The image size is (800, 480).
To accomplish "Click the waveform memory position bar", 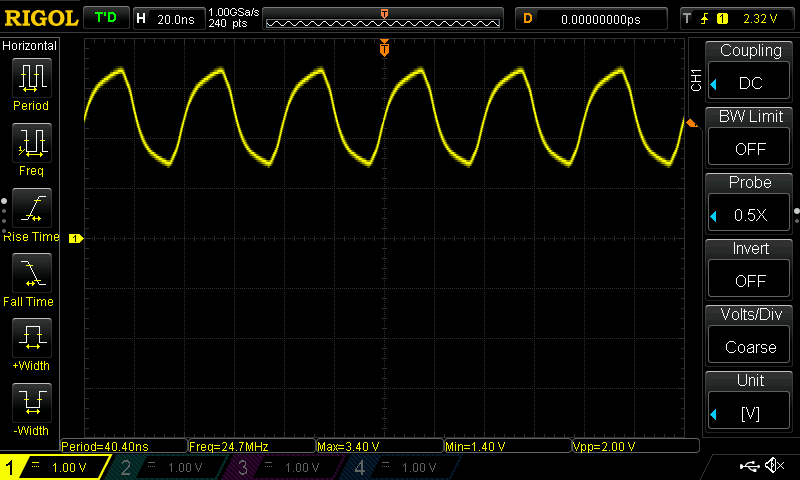I will [x=385, y=20].
